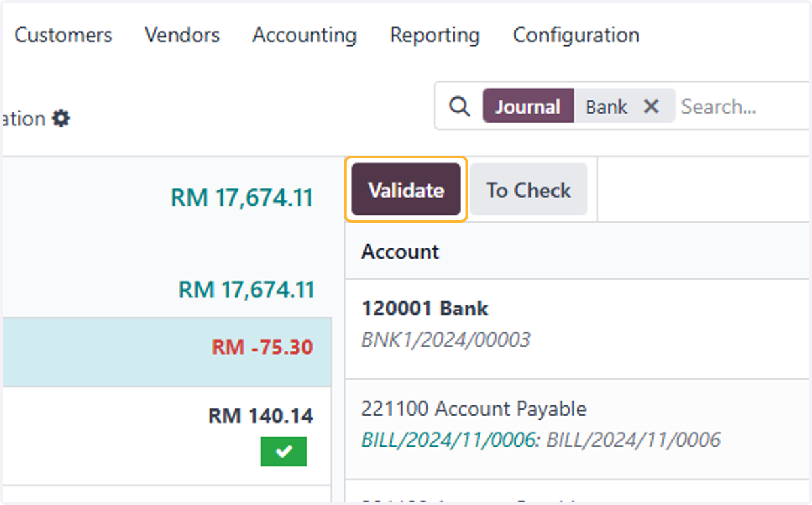This screenshot has height=505, width=812.
Task: Select the 120001 Bank line
Action: 578,328
